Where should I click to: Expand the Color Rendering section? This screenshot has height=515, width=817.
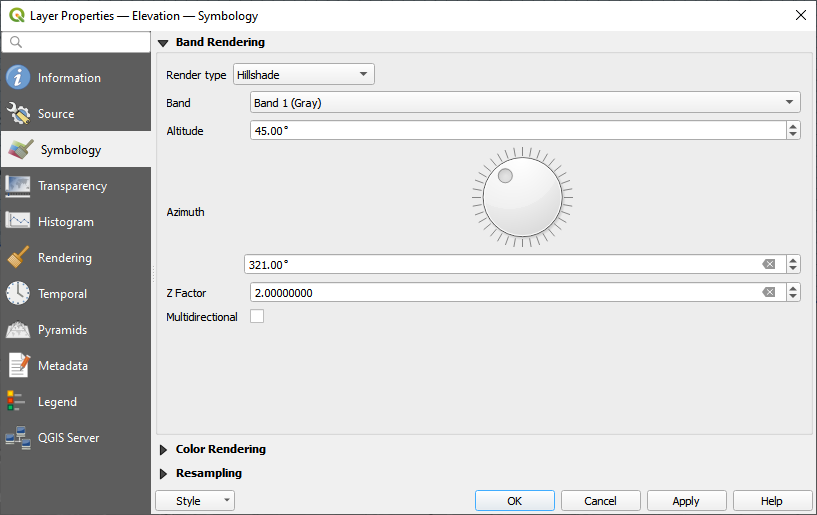pos(164,450)
